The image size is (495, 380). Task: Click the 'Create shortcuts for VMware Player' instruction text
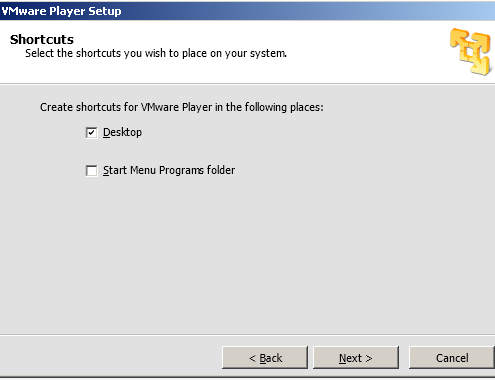coord(182,107)
